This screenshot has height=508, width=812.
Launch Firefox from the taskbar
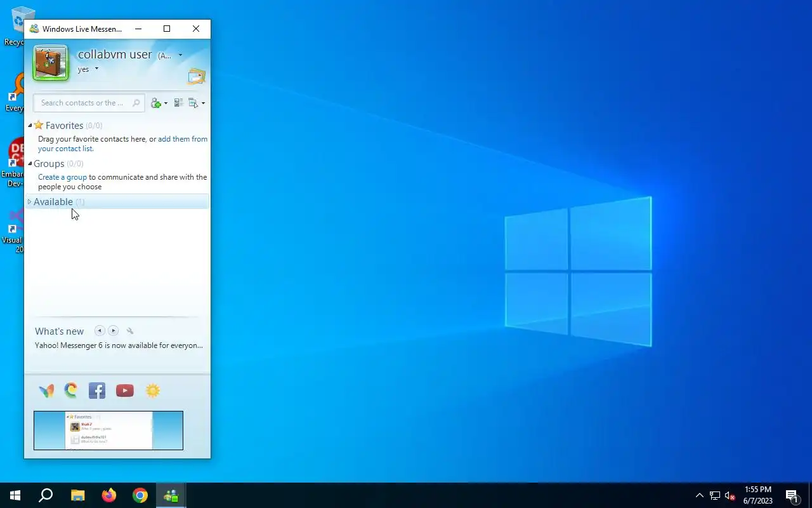coord(109,495)
